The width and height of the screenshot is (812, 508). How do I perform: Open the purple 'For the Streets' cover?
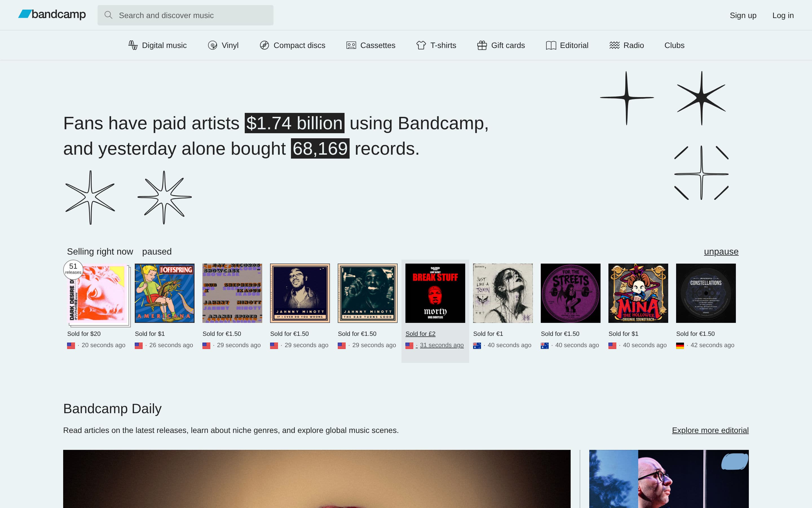tap(570, 293)
